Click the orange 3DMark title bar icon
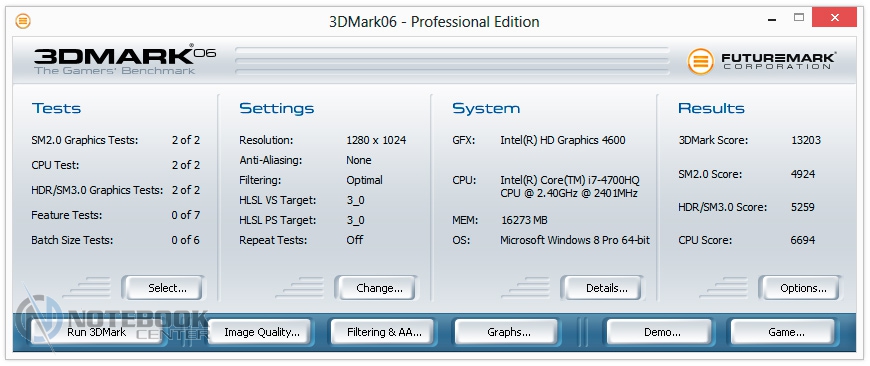870x366 pixels. [23, 21]
